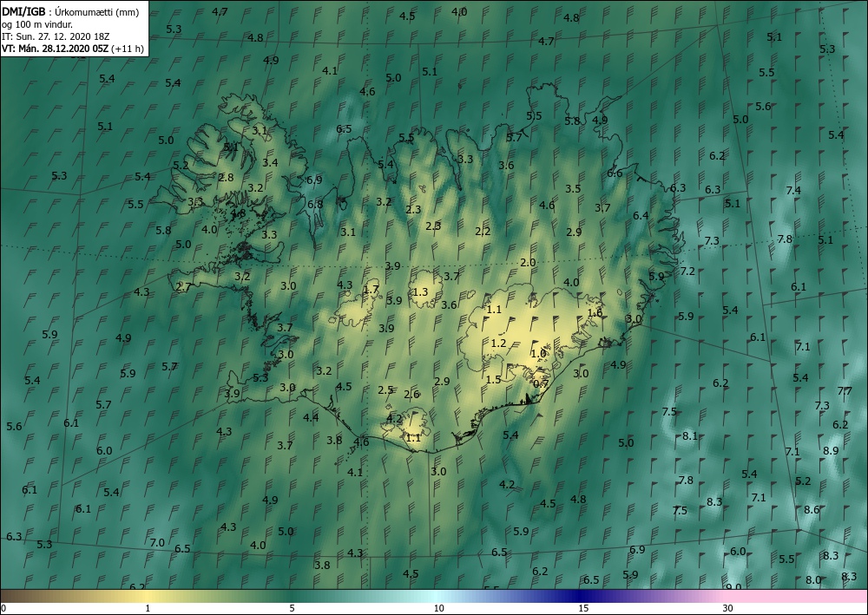The height and width of the screenshot is (615, 868).
Task: Pick the pale yellow segment of the color bar
Action: tap(148, 596)
